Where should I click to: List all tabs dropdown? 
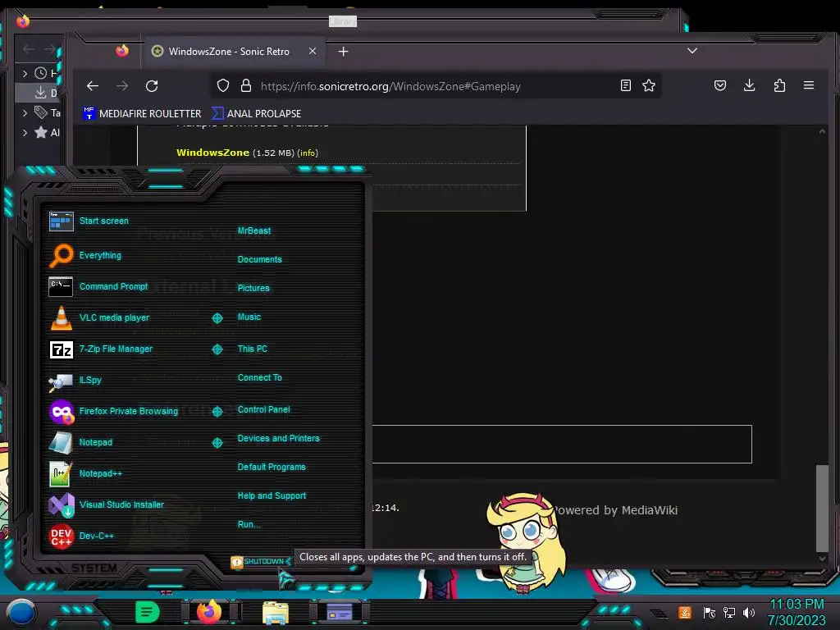click(x=692, y=51)
